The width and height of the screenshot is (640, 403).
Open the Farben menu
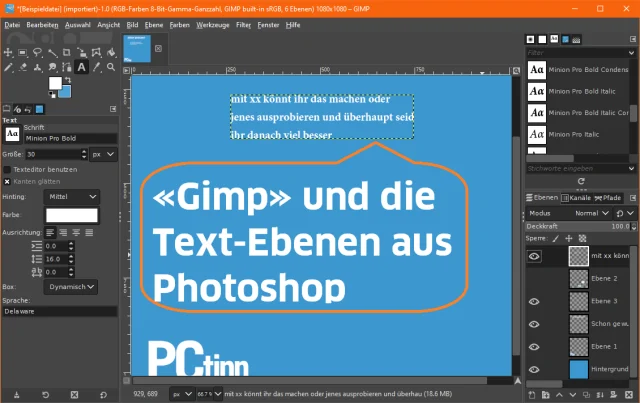point(180,25)
